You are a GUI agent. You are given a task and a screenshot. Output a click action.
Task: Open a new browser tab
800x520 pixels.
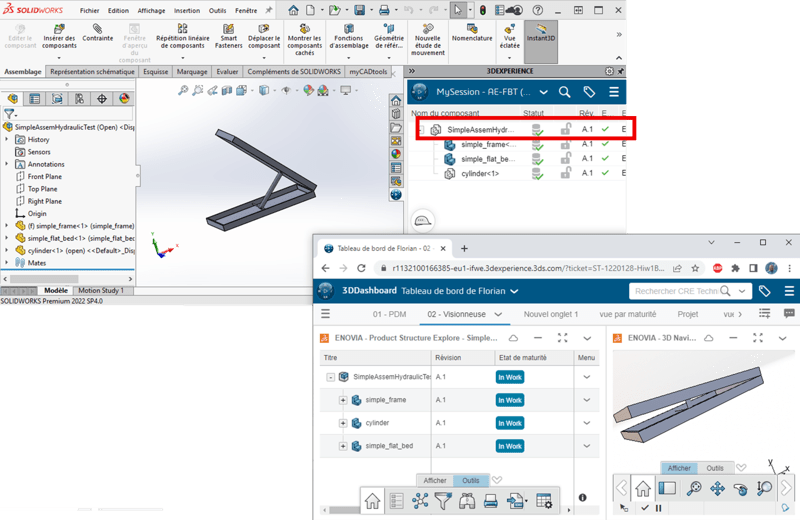pos(464,249)
